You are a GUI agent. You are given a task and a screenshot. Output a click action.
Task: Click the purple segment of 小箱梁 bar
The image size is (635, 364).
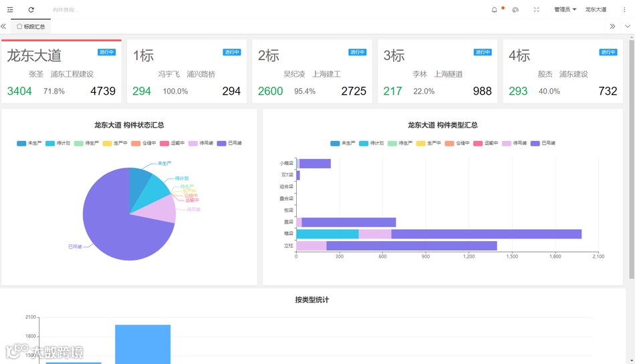(315, 164)
